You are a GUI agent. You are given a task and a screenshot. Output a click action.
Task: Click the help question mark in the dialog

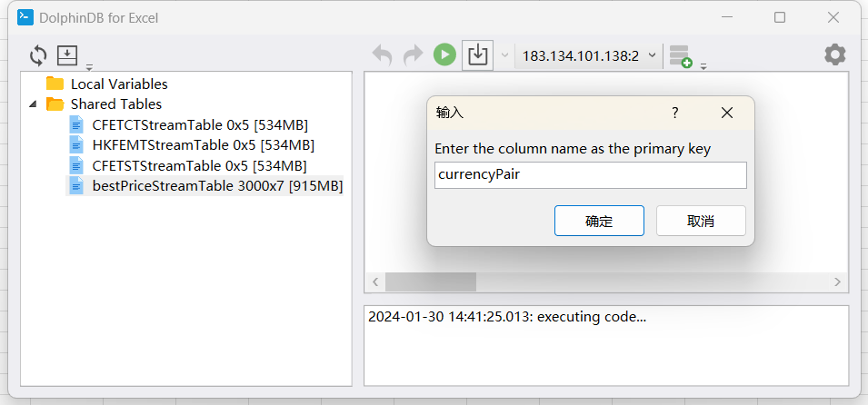674,113
